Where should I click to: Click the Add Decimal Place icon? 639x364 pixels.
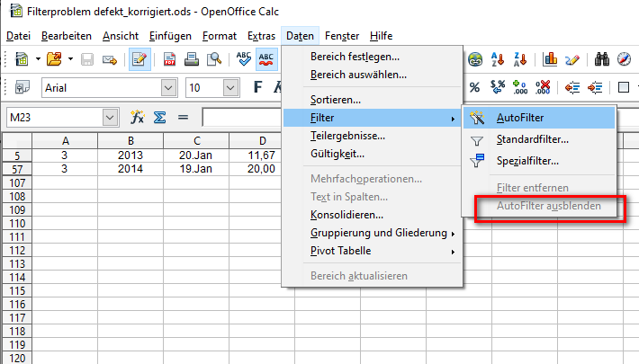point(519,88)
